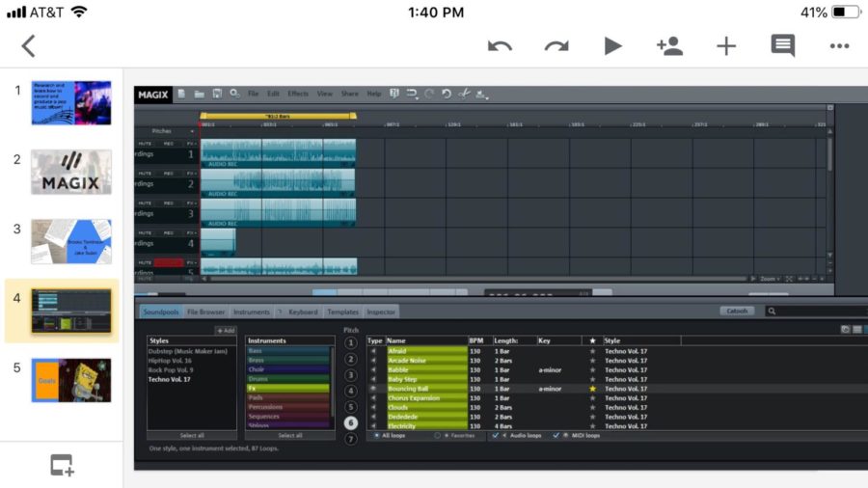Image resolution: width=868 pixels, height=488 pixels.
Task: Open the Share menu in MAGIX
Action: pos(349,95)
